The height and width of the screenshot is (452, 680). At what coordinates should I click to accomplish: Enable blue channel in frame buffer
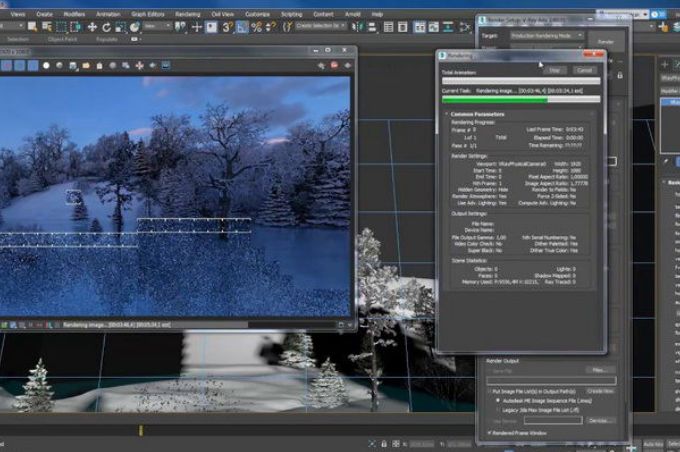[33, 66]
